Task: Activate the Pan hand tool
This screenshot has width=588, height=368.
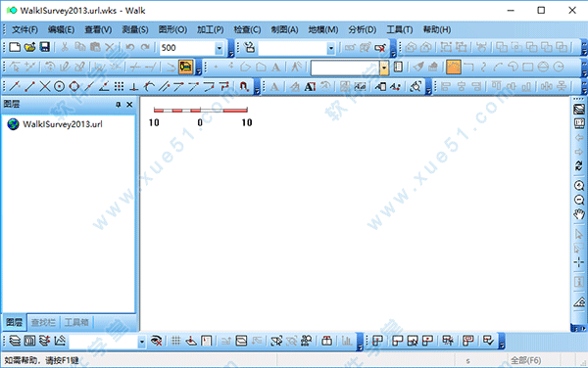Action: tap(579, 214)
